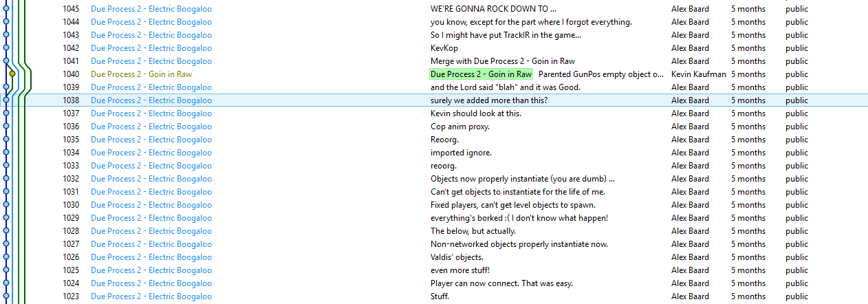Click the 'Electric Boogaloo' branch name in row 1025

(151, 270)
